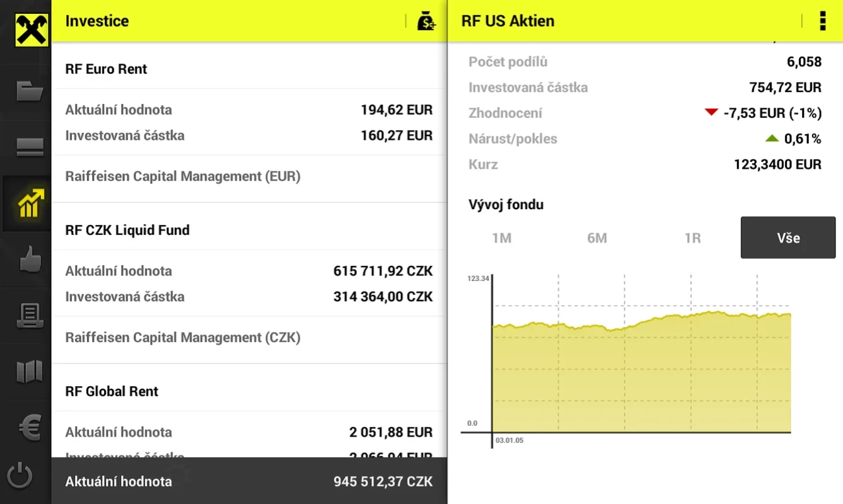Tap the Vývoj fondu heading
The height and width of the screenshot is (504, 843).
pos(506,205)
